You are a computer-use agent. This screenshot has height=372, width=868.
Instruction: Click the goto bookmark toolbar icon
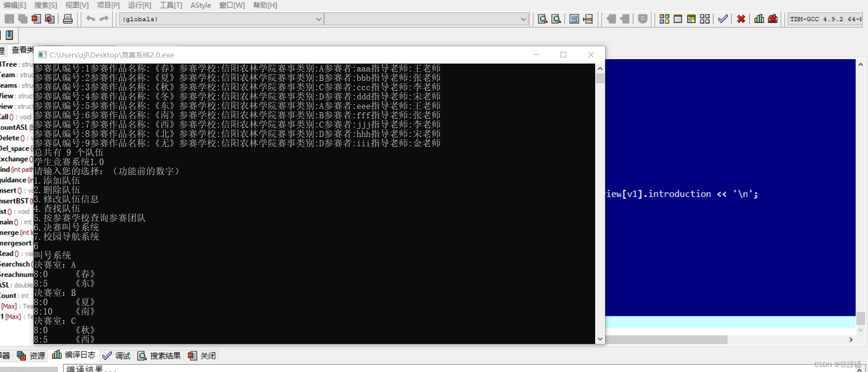[625, 19]
